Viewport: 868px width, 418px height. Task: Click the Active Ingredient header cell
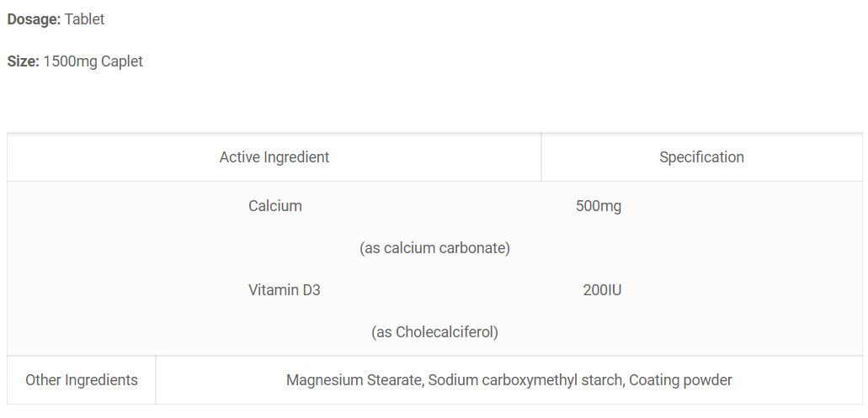tap(274, 157)
